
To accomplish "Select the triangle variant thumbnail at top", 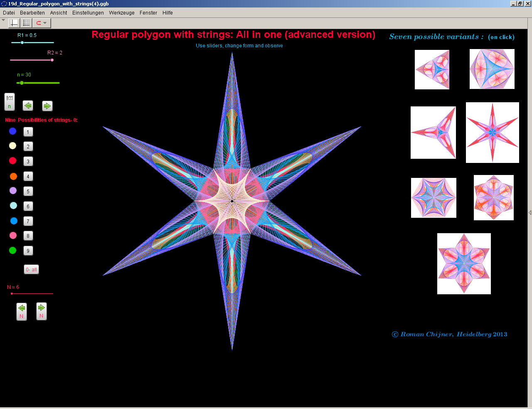I will [x=432, y=69].
